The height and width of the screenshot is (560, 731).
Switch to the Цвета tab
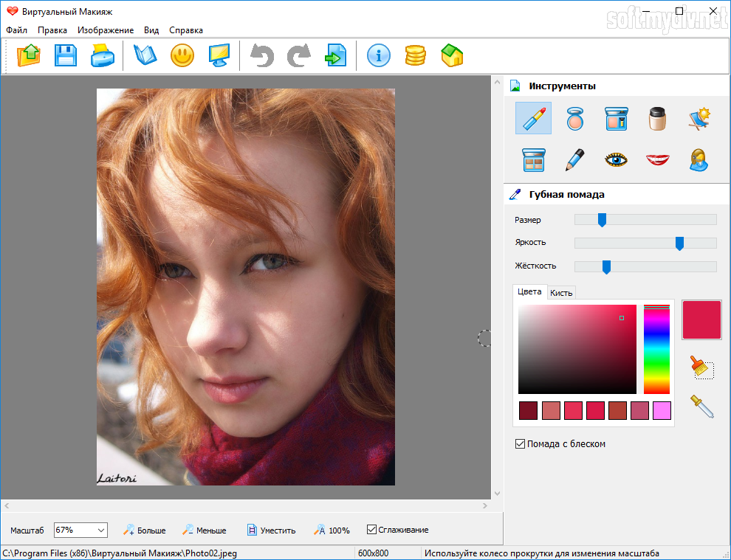point(529,291)
